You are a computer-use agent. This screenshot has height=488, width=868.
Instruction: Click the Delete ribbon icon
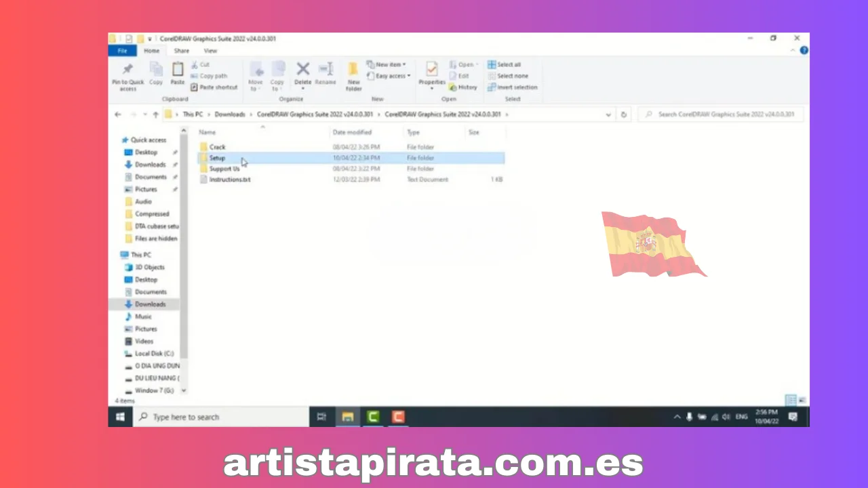(303, 69)
